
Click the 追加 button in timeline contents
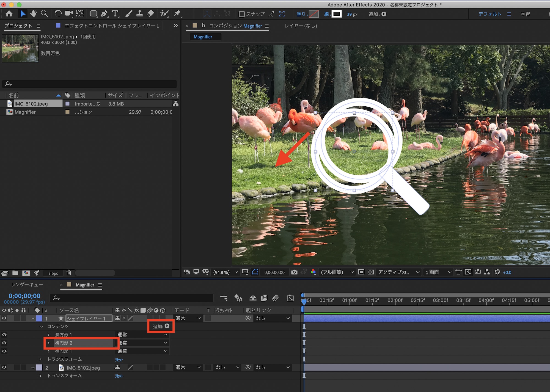tap(167, 326)
